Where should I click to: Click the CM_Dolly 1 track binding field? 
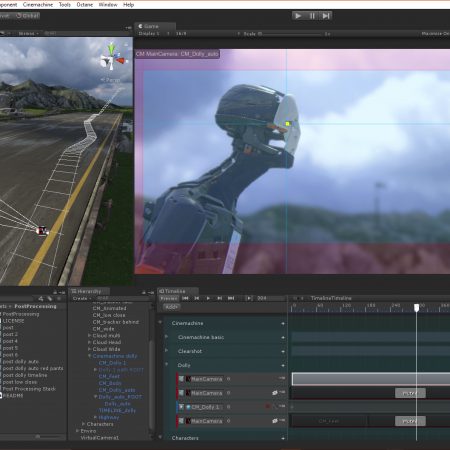(204, 407)
